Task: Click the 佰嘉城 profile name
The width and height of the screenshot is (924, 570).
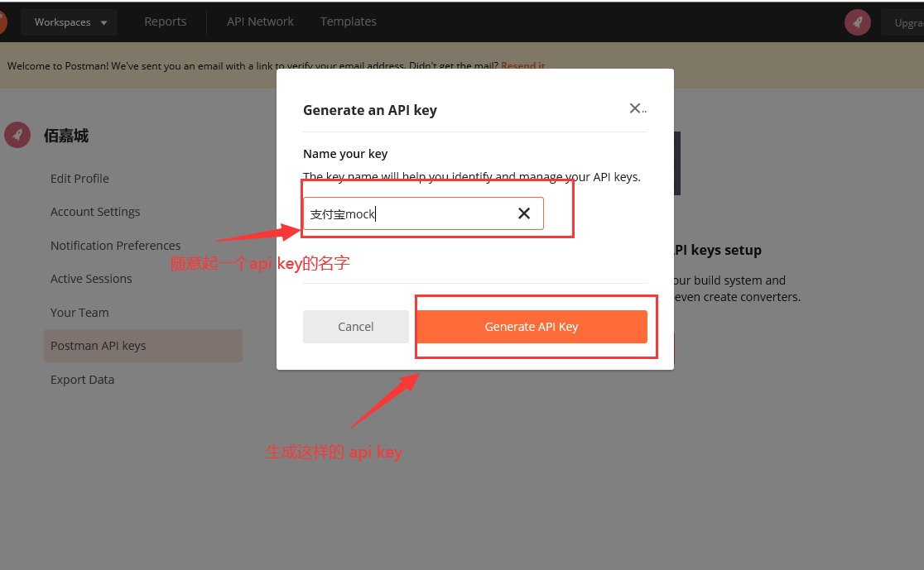Action: [x=66, y=136]
